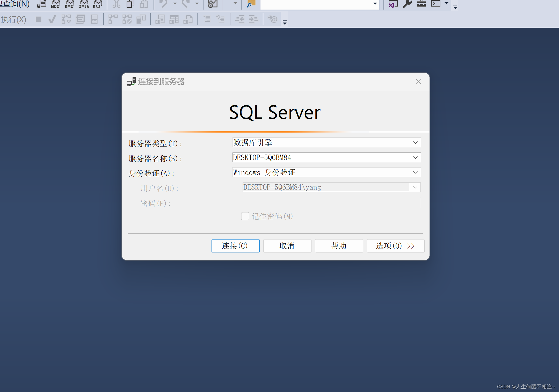Select the DMX query icon
The width and height of the screenshot is (559, 392).
[69, 4]
